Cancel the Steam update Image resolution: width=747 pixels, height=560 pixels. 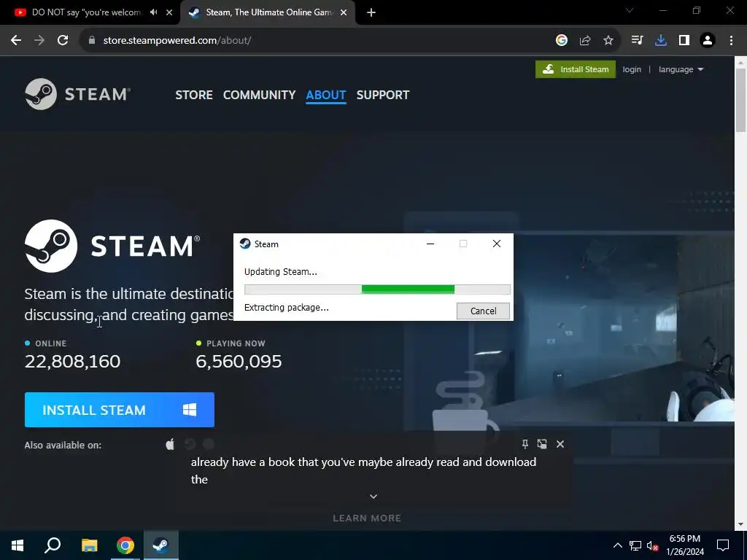[483, 311]
